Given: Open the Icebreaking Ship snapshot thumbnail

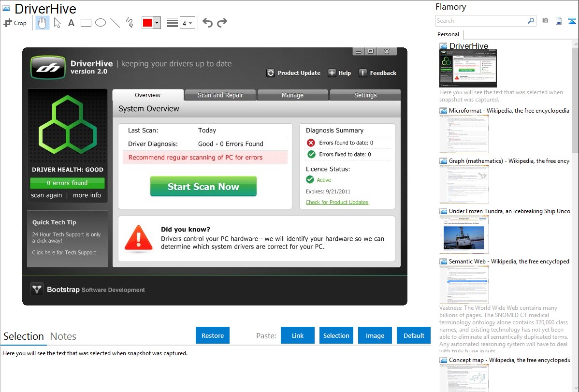Looking at the screenshot, I should pyautogui.click(x=464, y=234).
